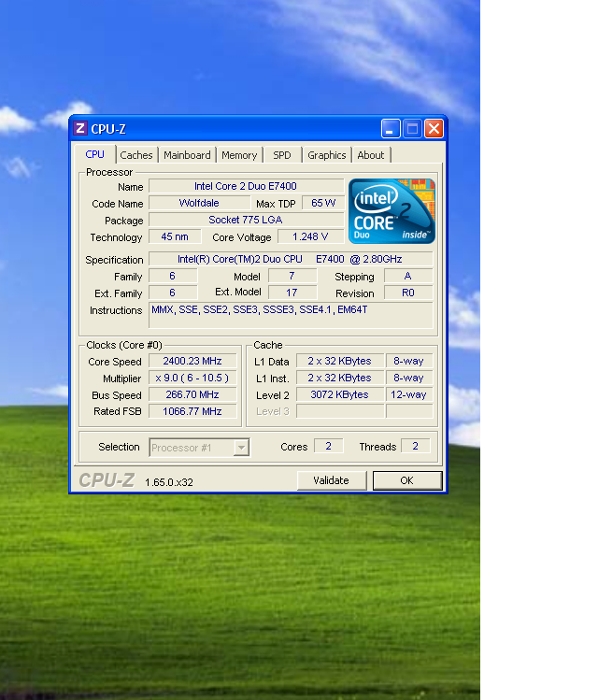
Task: Click the OK button
Action: [x=407, y=480]
